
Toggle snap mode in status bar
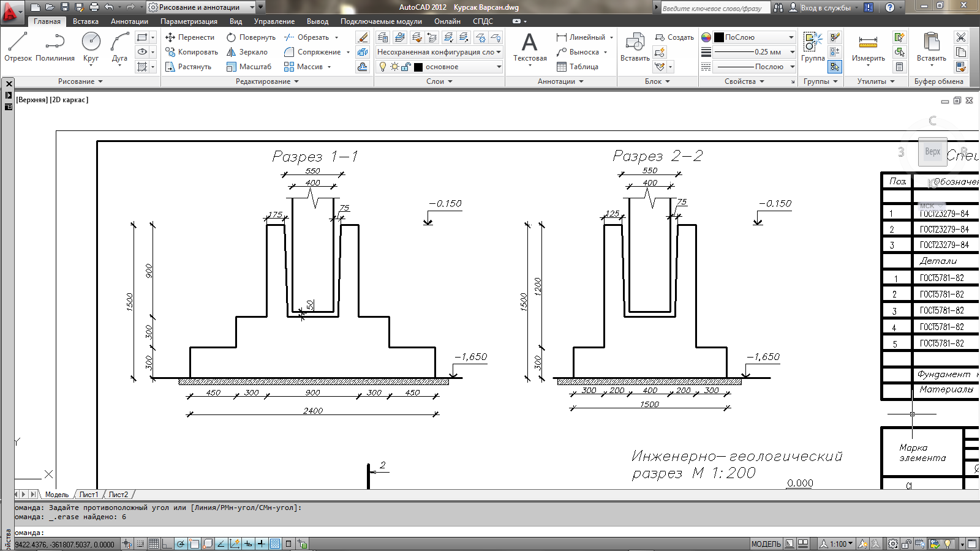140,544
